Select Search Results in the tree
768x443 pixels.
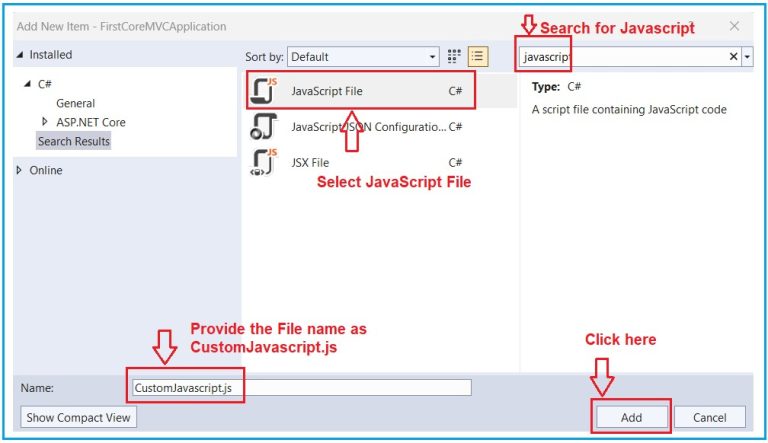tap(74, 141)
